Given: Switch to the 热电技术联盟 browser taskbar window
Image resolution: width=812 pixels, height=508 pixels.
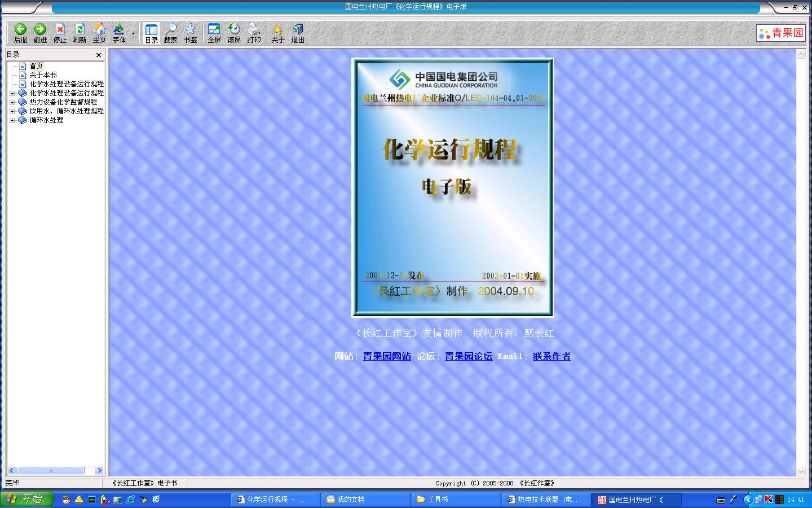Looking at the screenshot, I should pyautogui.click(x=546, y=500).
